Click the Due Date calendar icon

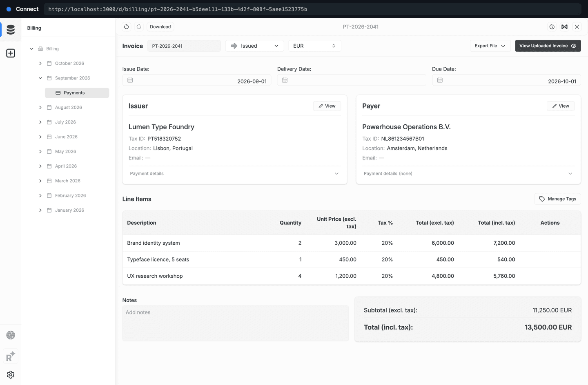pos(440,80)
